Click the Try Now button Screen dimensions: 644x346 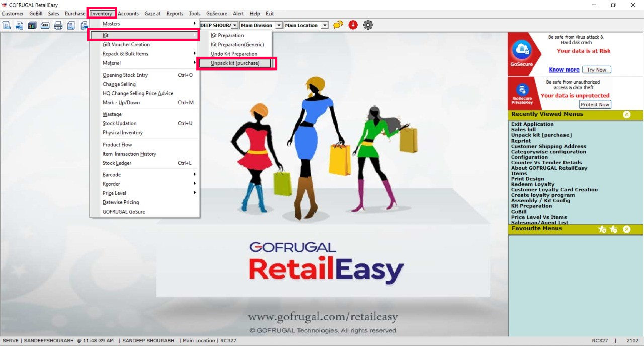pos(597,70)
